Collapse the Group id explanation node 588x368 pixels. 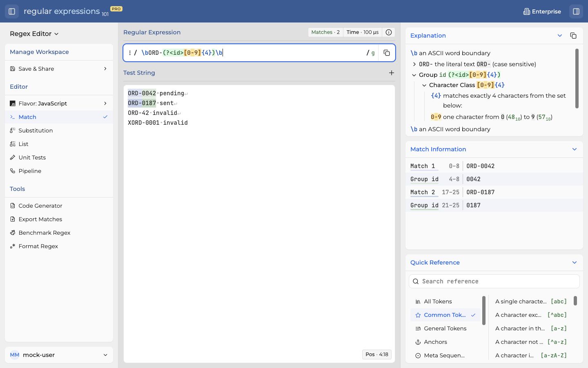414,75
